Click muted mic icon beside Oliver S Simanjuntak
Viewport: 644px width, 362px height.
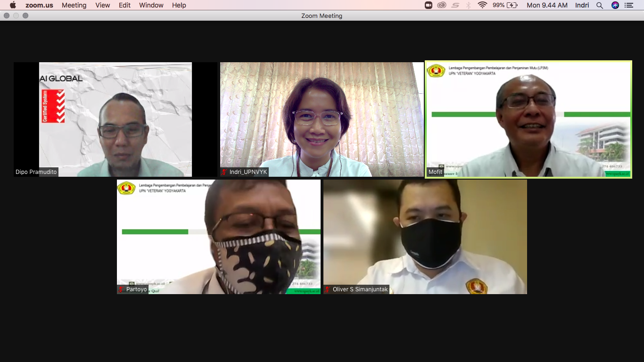(x=328, y=289)
